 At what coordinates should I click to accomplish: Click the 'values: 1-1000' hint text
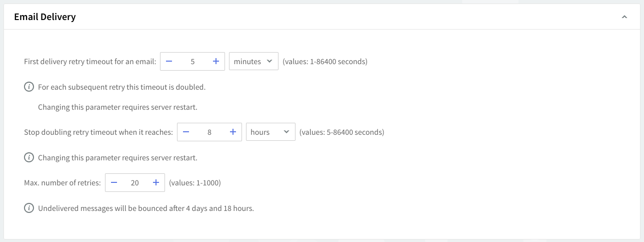(195, 183)
